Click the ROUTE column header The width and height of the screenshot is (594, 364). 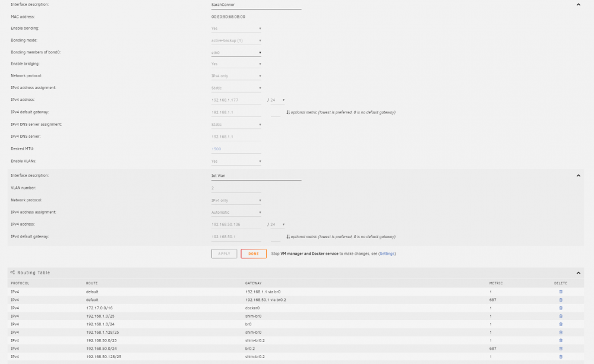(x=91, y=283)
